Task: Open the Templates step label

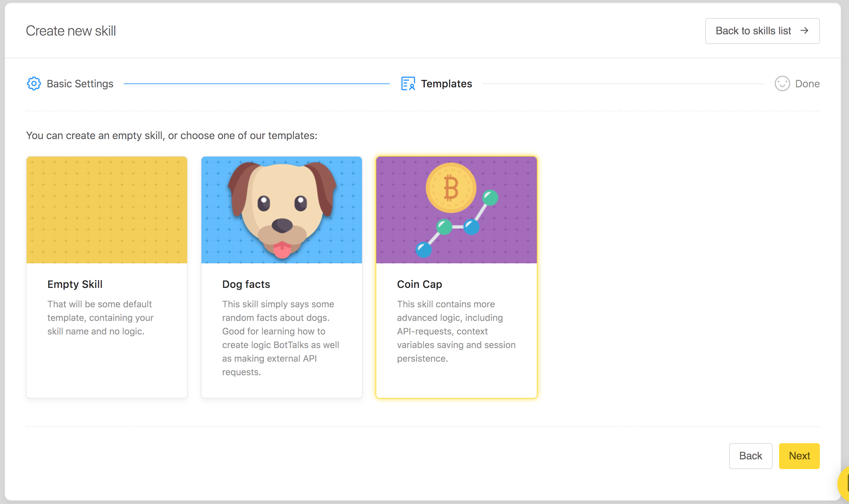Action: (x=446, y=84)
